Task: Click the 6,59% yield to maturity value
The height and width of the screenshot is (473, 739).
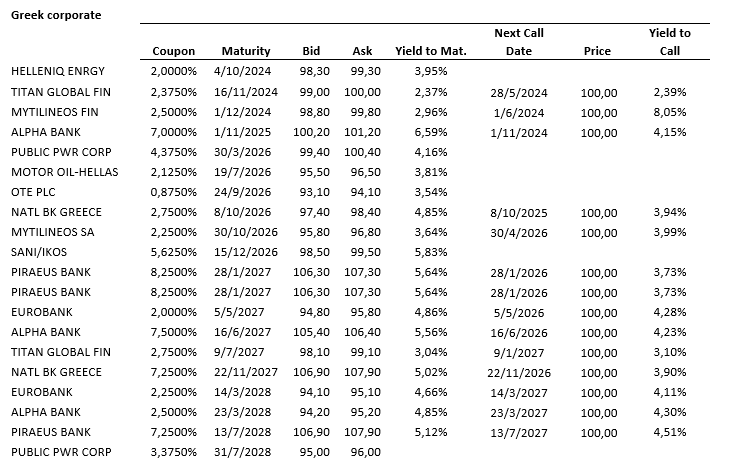Action: click(x=429, y=132)
